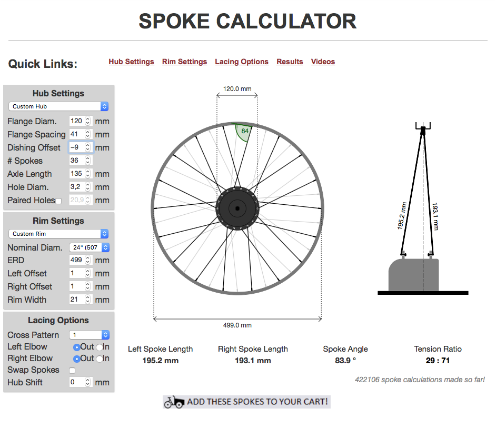The width and height of the screenshot is (496, 448).
Task: Select Left Elbow In radio button
Action: [99, 347]
